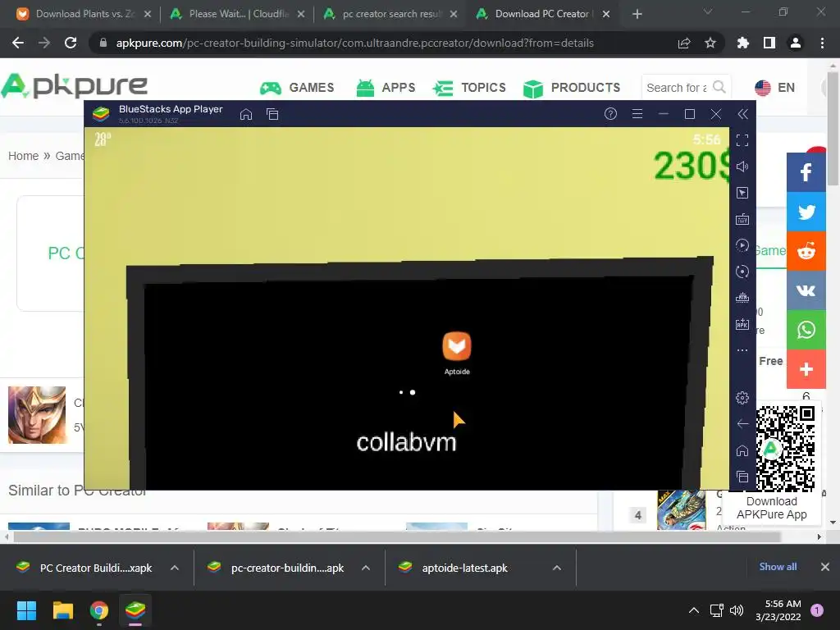840x630 pixels.
Task: Toggle Chrome side panel icon
Action: pos(769,43)
